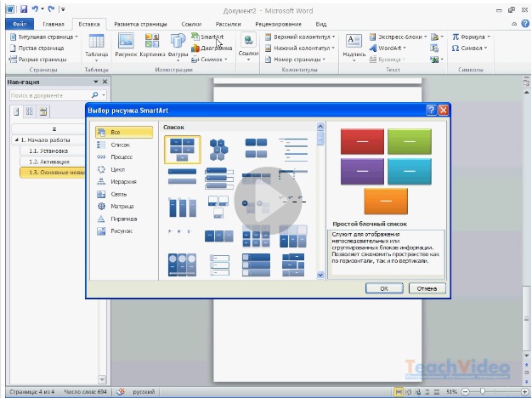Click the Число слов word count
Screen dimensions: 532x398
[86, 392]
